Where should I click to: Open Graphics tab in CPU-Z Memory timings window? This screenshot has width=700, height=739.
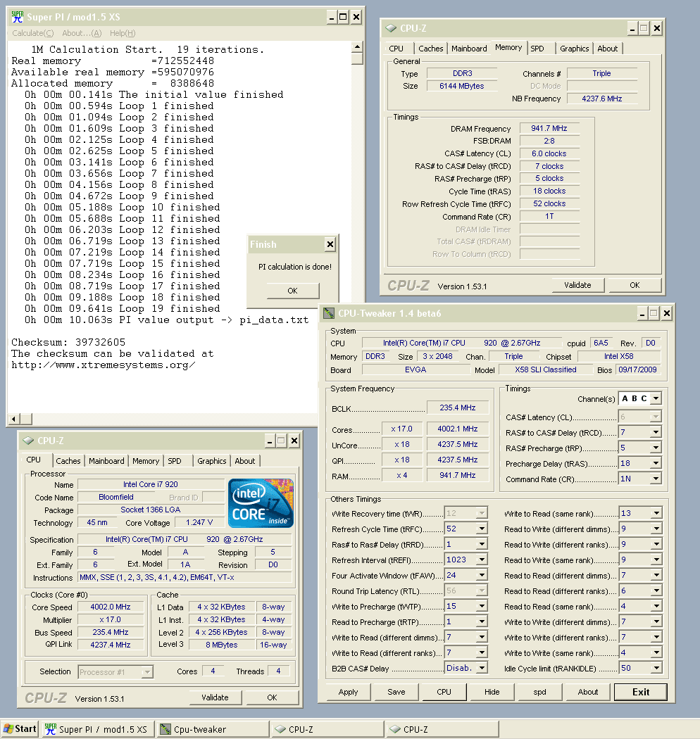574,49
